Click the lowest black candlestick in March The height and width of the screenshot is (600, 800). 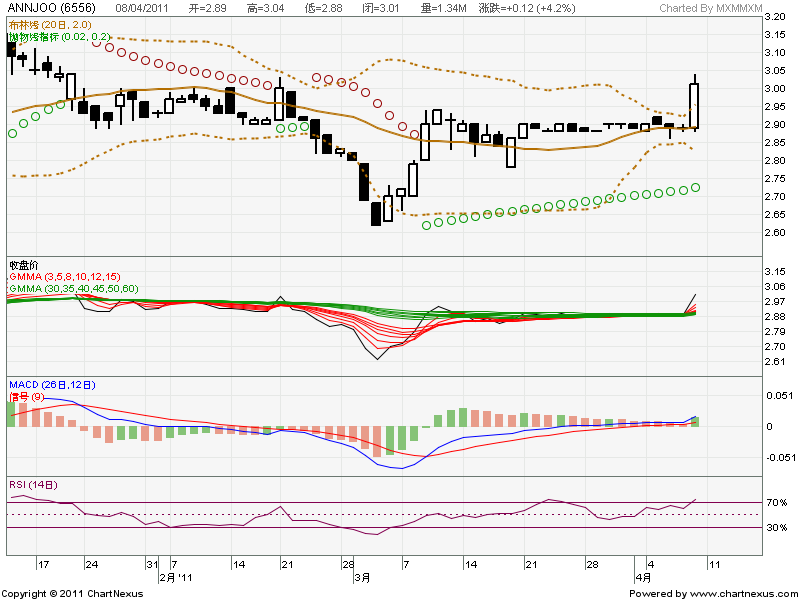point(376,213)
